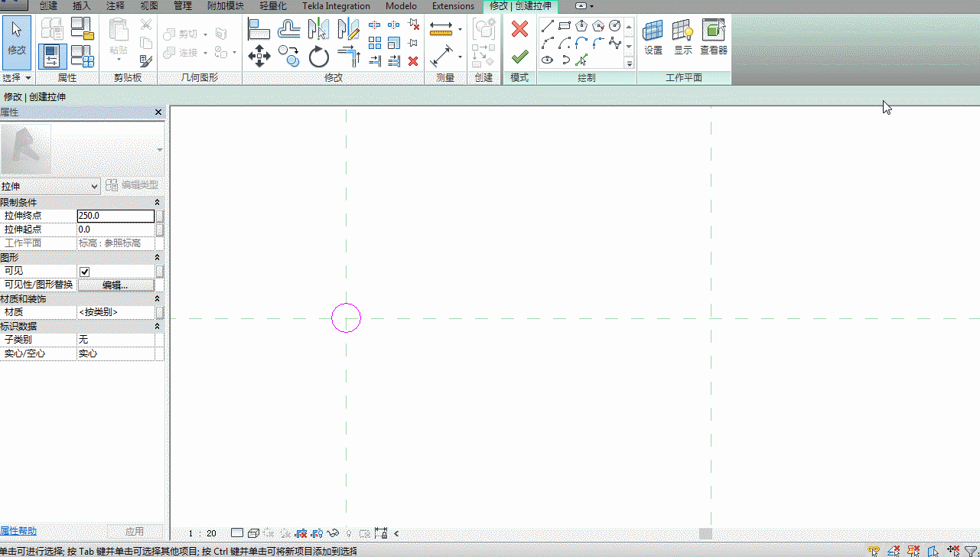Open the 创建 ribbon tab
Screen dimensions: 980x557
click(x=48, y=6)
